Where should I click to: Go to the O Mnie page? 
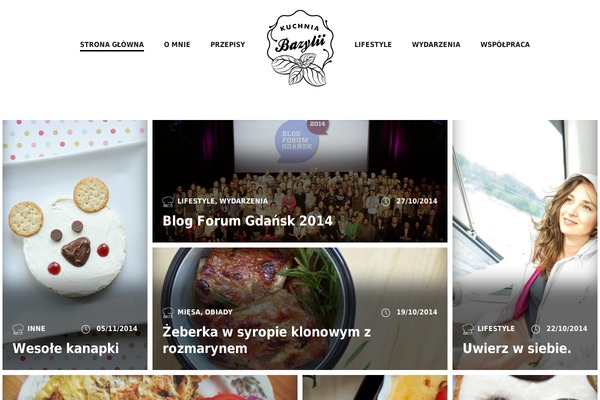pos(177,45)
